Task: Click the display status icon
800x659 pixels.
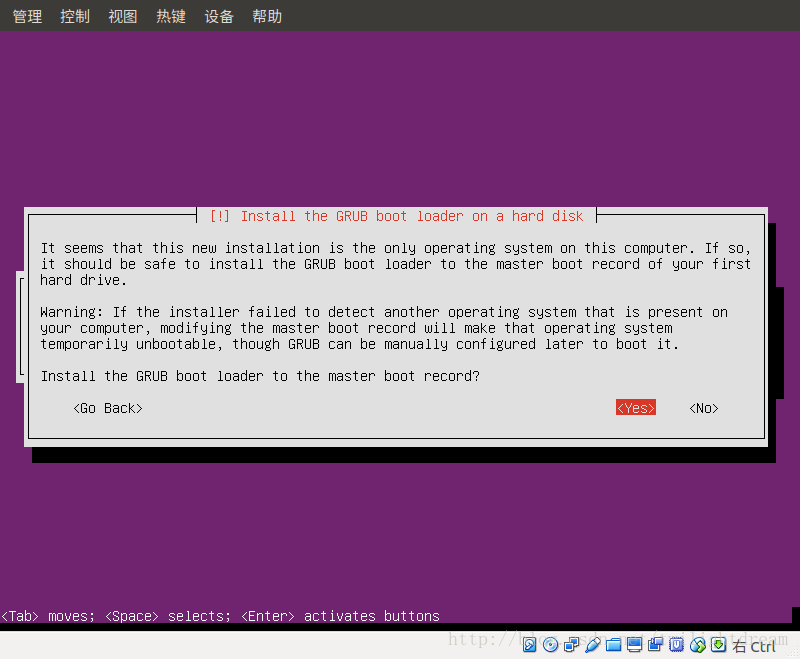Action: (635, 644)
